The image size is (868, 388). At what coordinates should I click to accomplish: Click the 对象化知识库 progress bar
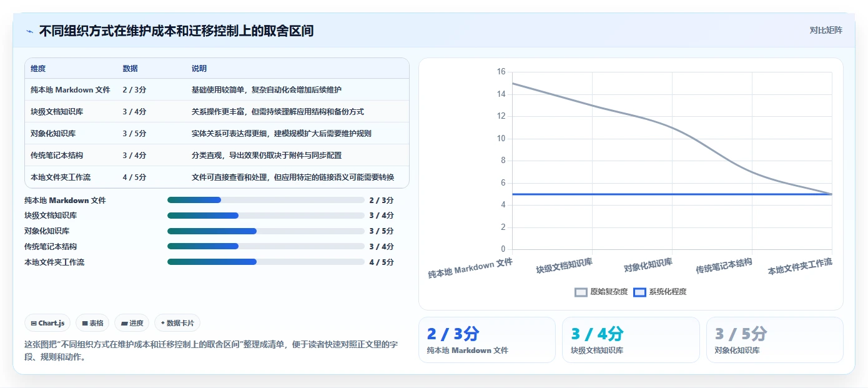pyautogui.click(x=265, y=231)
